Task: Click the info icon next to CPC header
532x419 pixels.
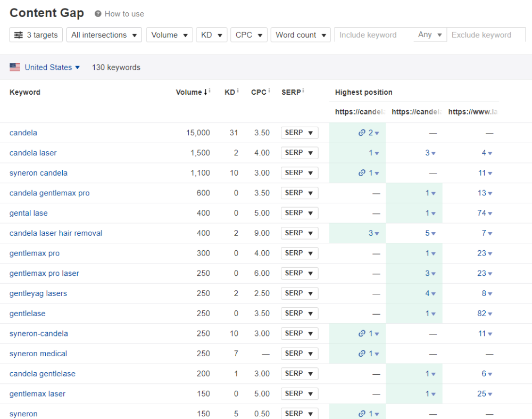Action: point(269,91)
